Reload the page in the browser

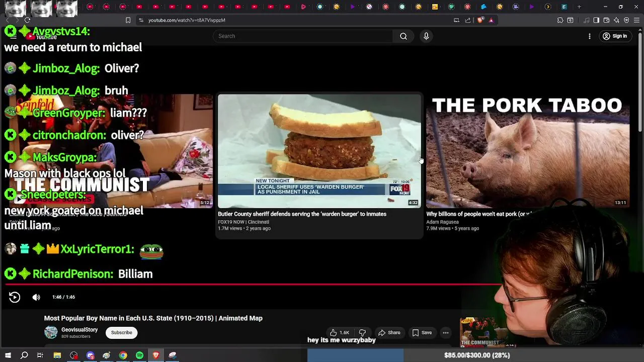(x=27, y=20)
